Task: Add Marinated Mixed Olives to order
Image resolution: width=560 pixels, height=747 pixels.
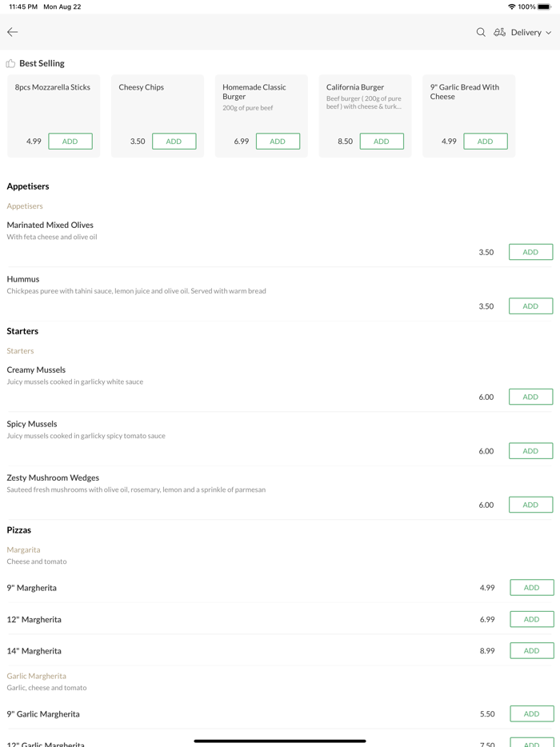Action: 530,252
